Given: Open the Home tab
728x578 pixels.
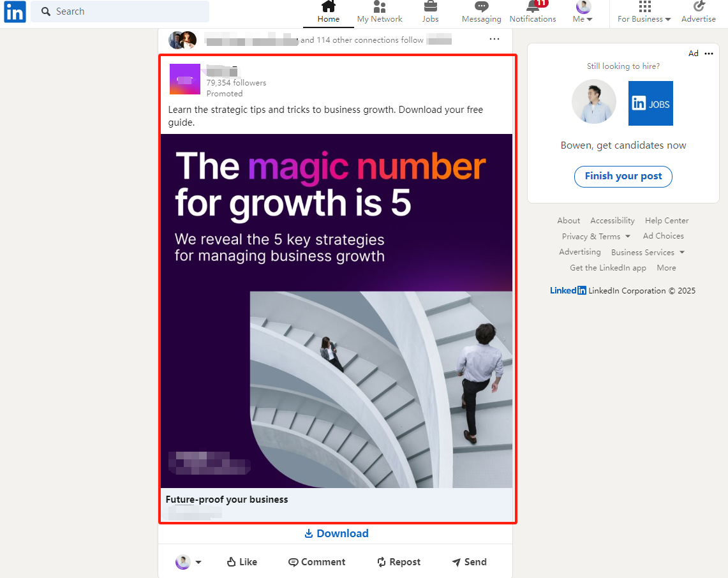Looking at the screenshot, I should point(328,13).
